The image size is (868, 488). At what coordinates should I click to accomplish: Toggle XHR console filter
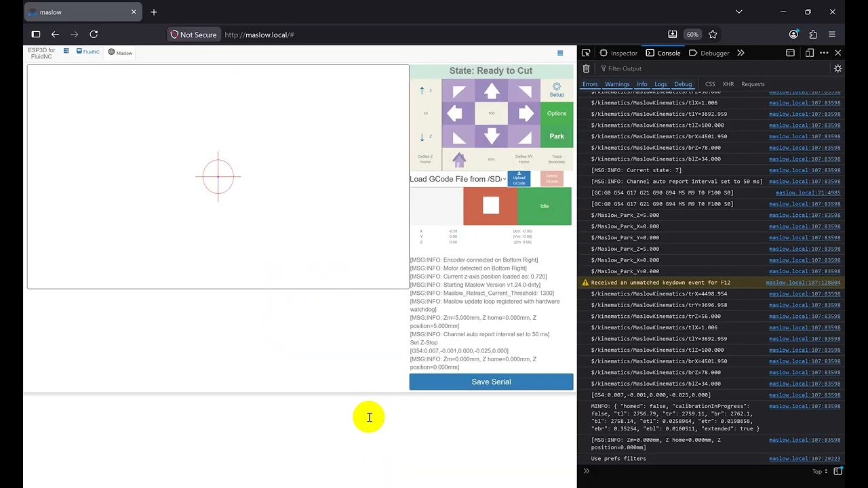click(x=728, y=84)
